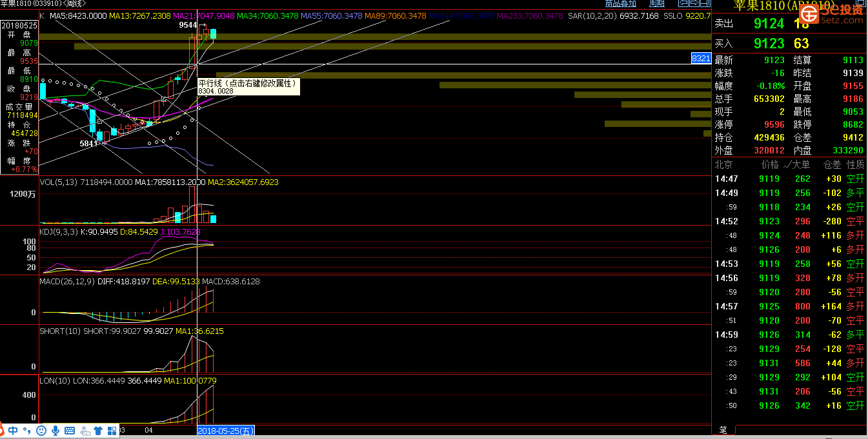Image resolution: width=868 pixels, height=439 pixels.
Task: Select the 14:52 tick row
Action: (x=789, y=221)
